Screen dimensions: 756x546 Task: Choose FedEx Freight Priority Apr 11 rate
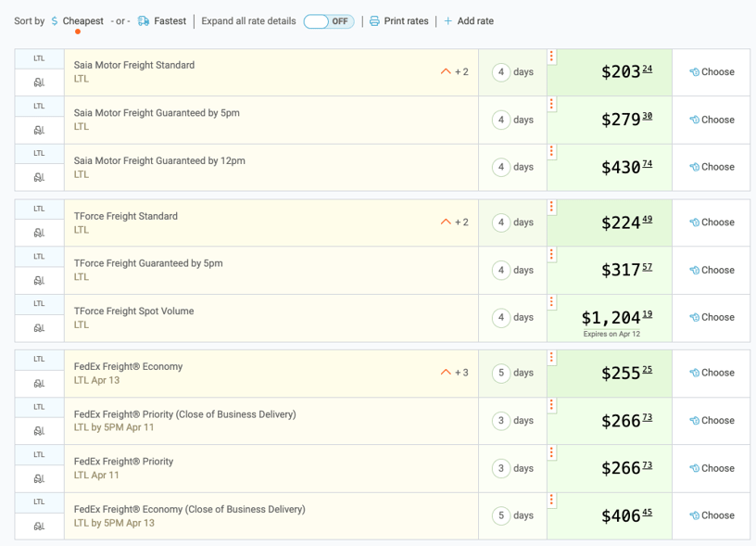tap(712, 468)
